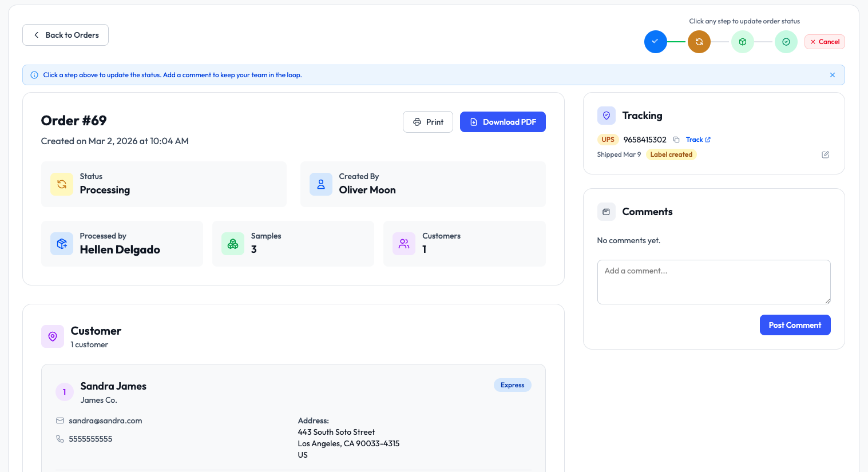The width and height of the screenshot is (868, 472).
Task: Download the order PDF
Action: point(502,122)
